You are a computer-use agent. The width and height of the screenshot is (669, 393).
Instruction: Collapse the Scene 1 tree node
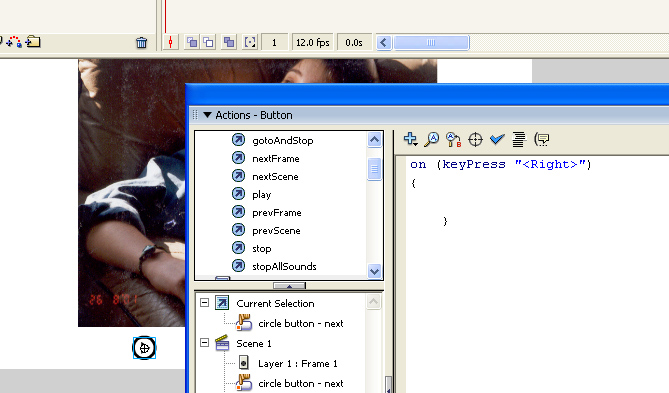[x=204, y=342]
